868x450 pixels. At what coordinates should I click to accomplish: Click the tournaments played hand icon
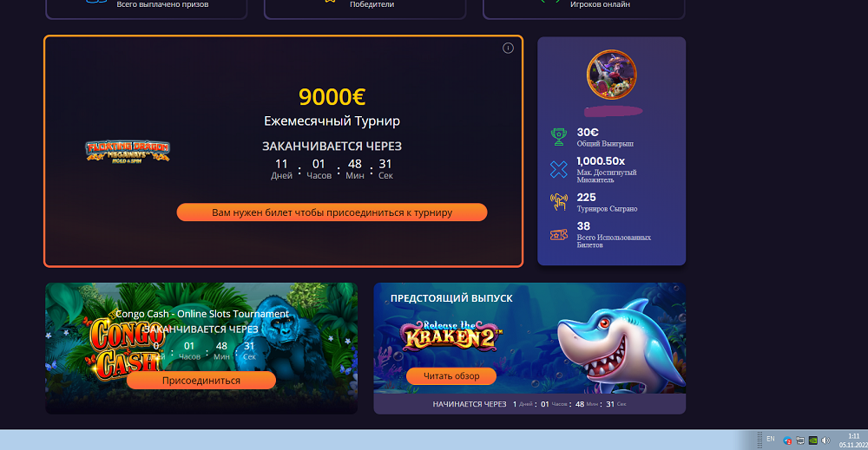tap(558, 202)
